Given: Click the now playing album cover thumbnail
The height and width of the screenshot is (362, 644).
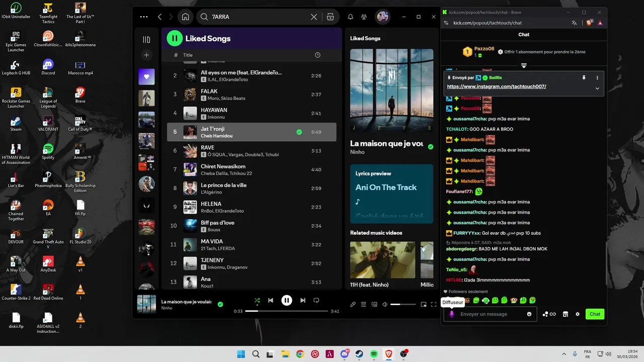Looking at the screenshot, I should 146,304.
